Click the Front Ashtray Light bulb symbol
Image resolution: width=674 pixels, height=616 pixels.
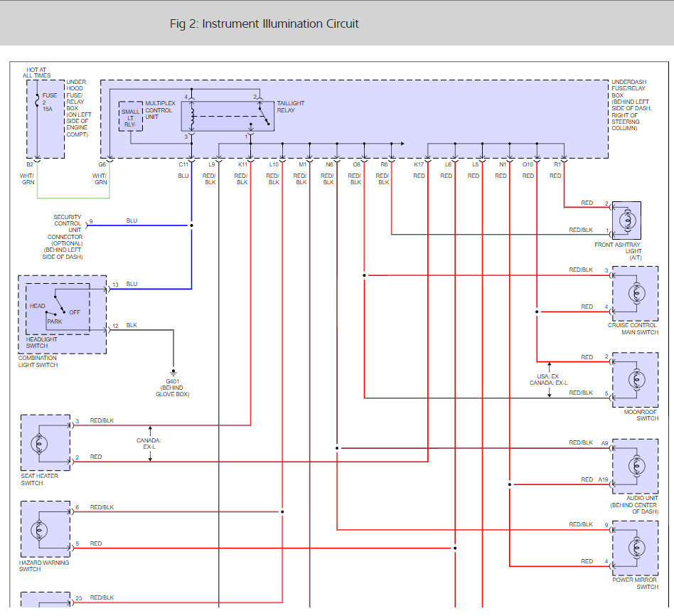click(626, 221)
